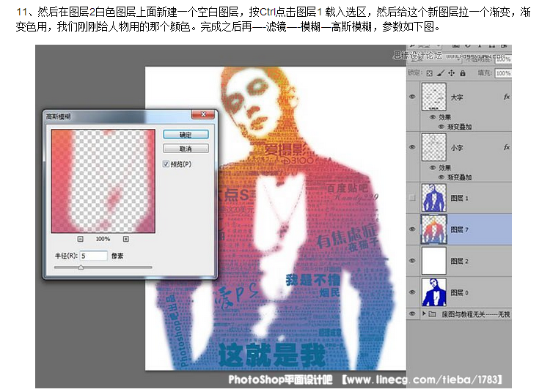Screen dimensions: 539x392
Task: Click the white 图层 2 thumbnail
Action: (434, 261)
